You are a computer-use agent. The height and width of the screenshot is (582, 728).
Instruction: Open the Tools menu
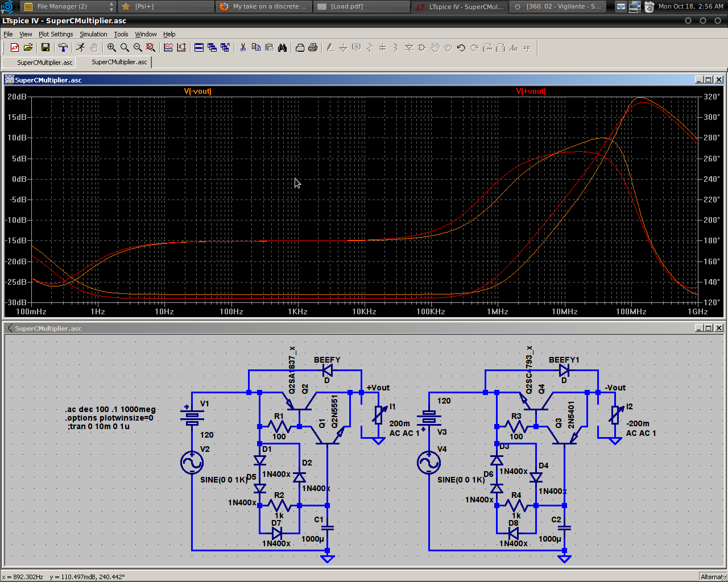121,34
